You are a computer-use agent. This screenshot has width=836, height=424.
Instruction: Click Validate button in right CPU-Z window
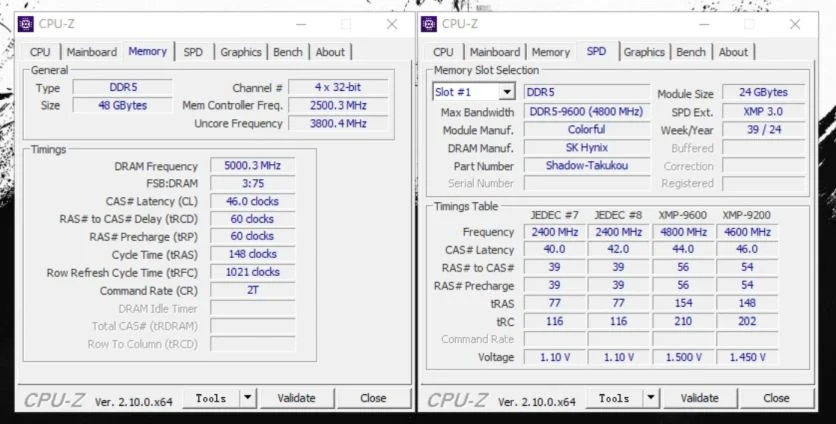(700, 398)
